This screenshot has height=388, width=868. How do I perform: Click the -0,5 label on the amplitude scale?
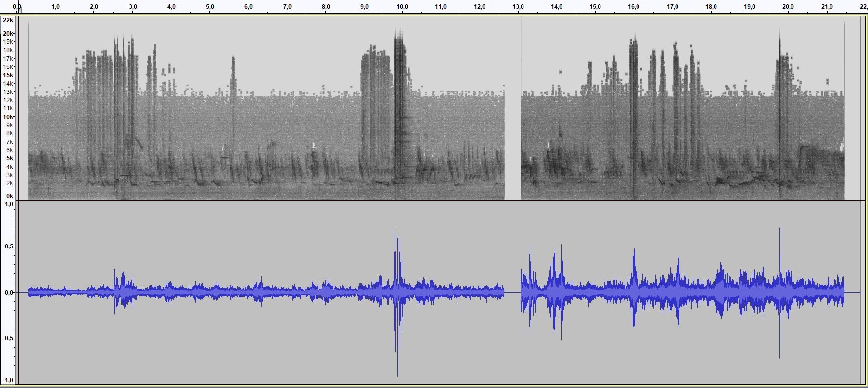coord(8,338)
